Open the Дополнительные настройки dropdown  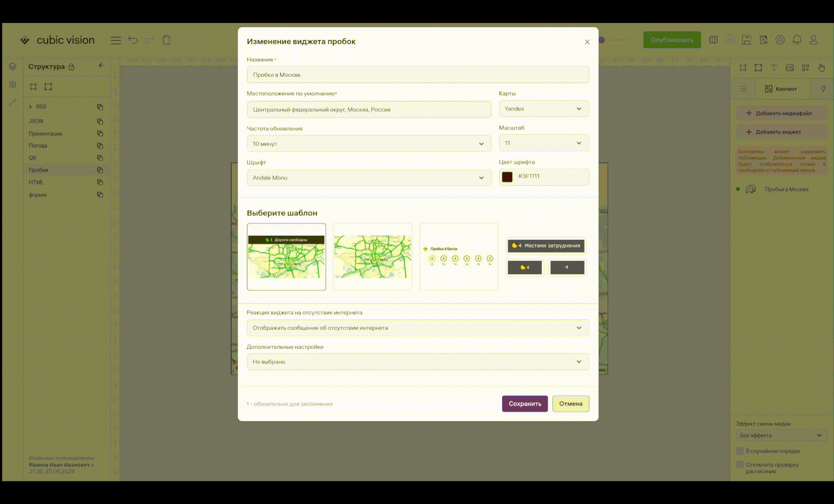417,362
